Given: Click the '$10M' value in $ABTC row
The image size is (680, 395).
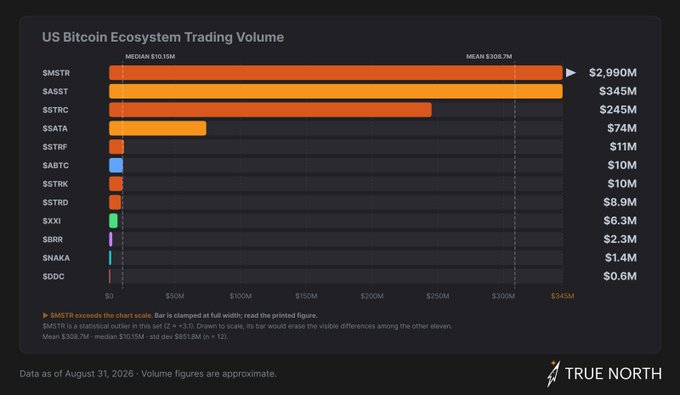Looking at the screenshot, I should coord(622,165).
